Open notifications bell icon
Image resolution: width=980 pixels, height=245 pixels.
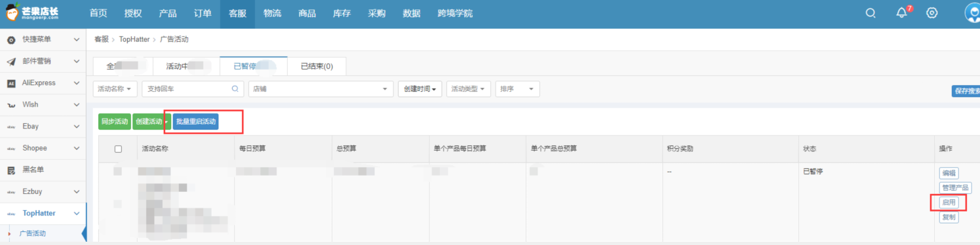[902, 13]
